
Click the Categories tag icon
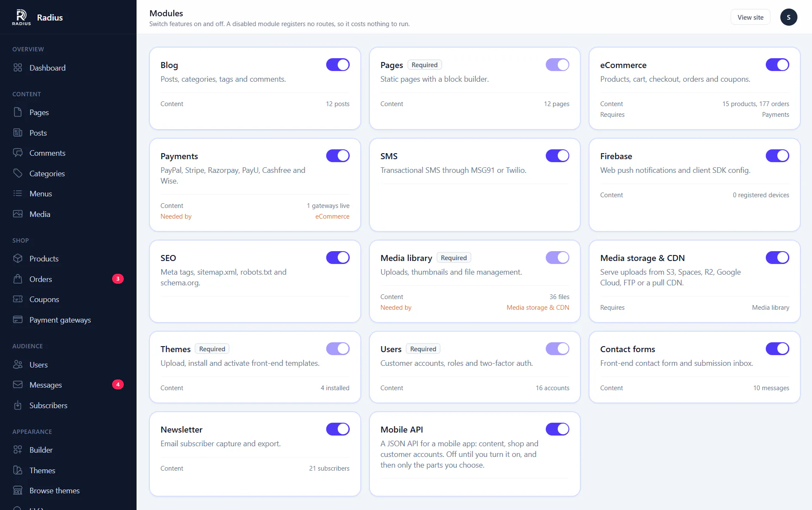(x=18, y=173)
